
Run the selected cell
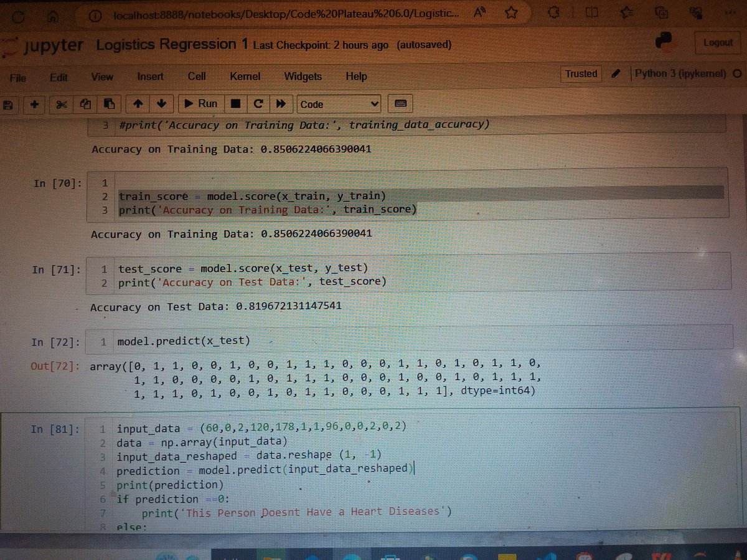click(x=200, y=104)
